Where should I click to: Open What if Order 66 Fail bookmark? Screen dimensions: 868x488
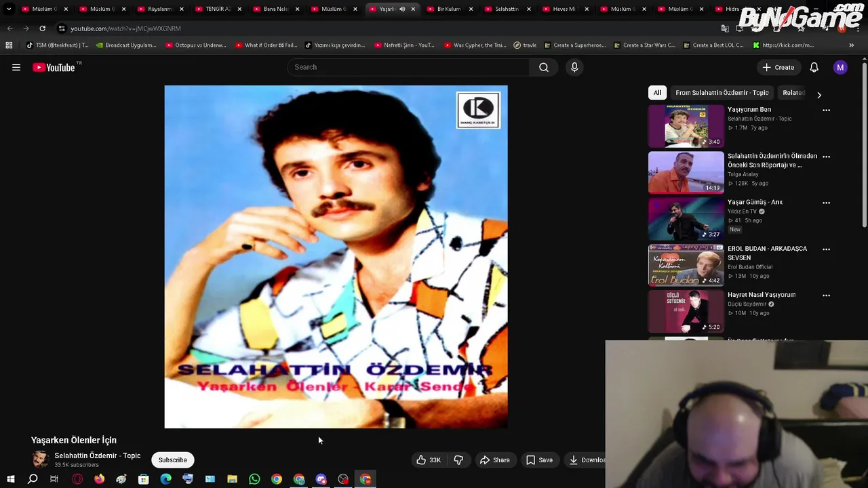pyautogui.click(x=266, y=45)
